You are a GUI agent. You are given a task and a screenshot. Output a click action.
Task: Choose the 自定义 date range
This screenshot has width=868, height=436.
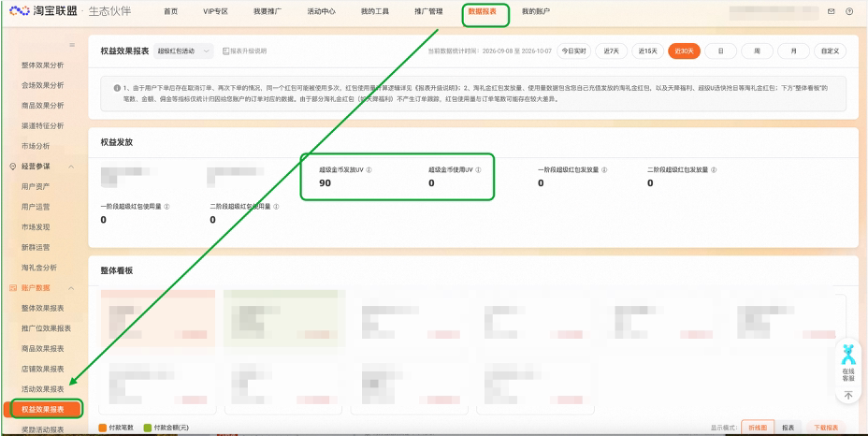[831, 51]
